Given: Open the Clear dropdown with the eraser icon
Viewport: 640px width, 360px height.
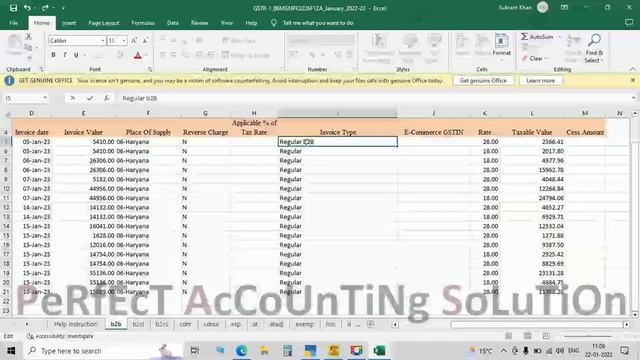Looking at the screenshot, I should click(536, 58).
